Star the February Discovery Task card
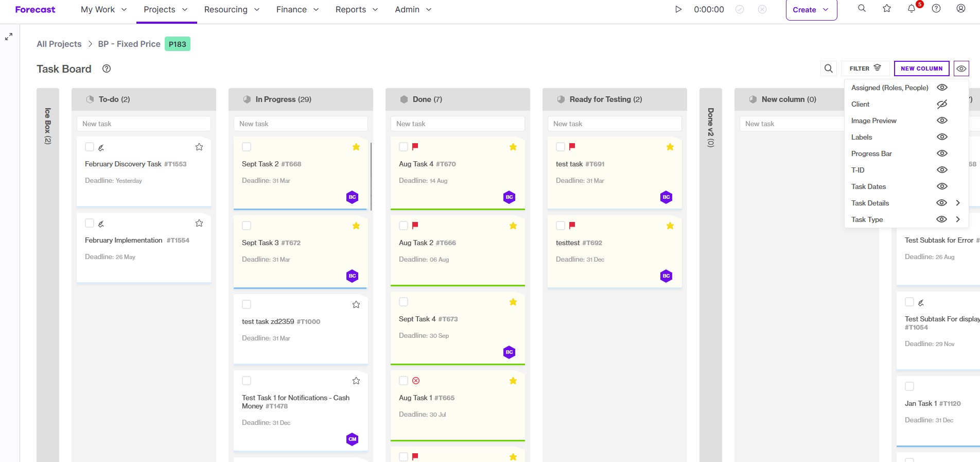The height and width of the screenshot is (462, 980). 199,147
